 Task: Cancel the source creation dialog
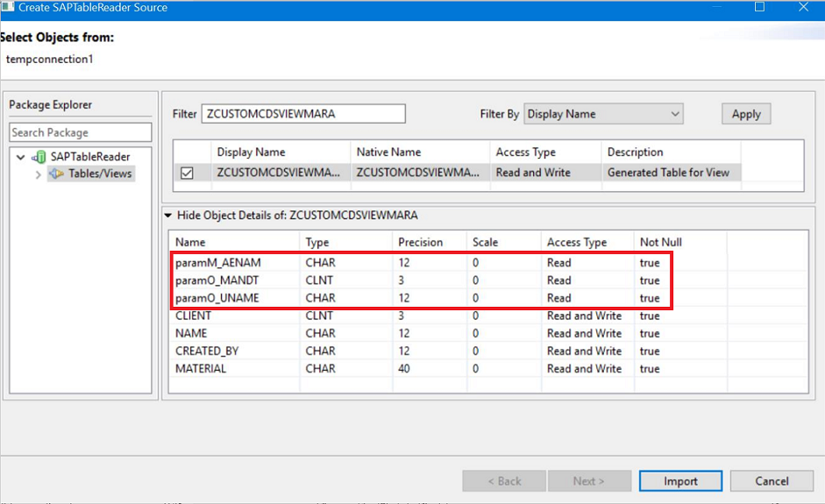pyautogui.click(x=772, y=480)
